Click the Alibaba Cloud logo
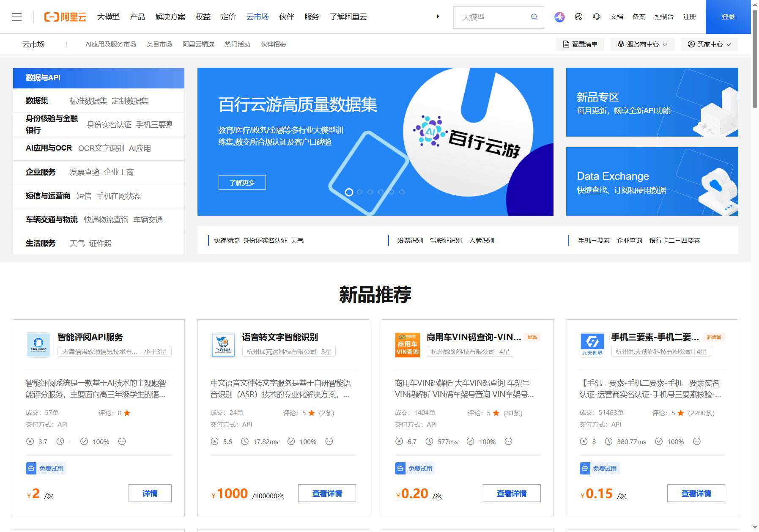The image size is (759, 532). (x=65, y=17)
